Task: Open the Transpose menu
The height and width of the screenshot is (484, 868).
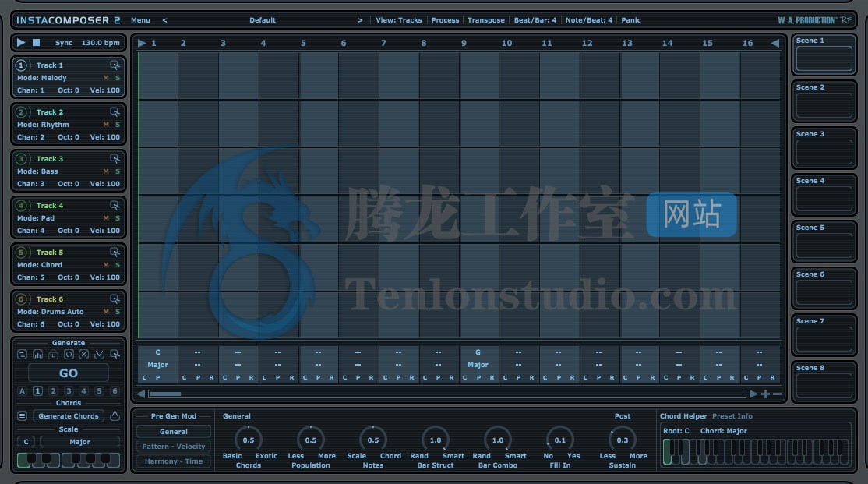Action: [x=486, y=20]
